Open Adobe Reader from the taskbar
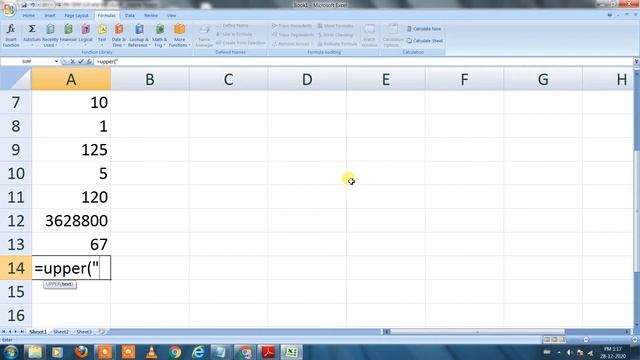Viewport: 640px width, 360px height. point(268,352)
